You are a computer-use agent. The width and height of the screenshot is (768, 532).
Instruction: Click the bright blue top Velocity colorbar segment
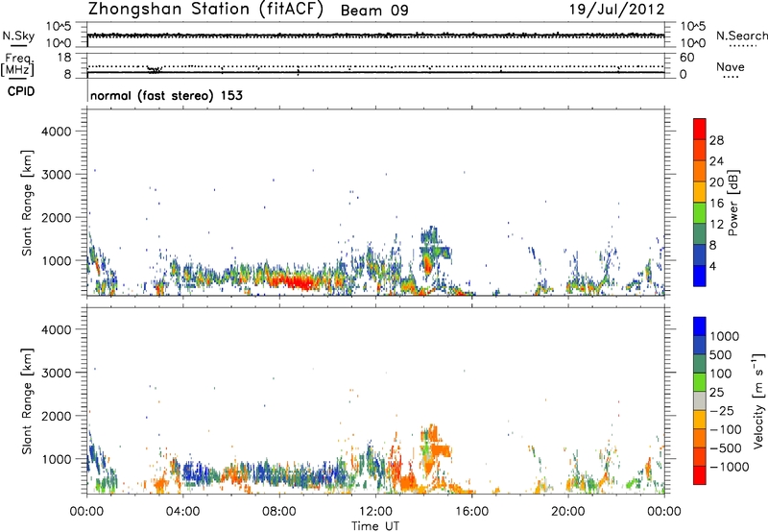pos(700,326)
